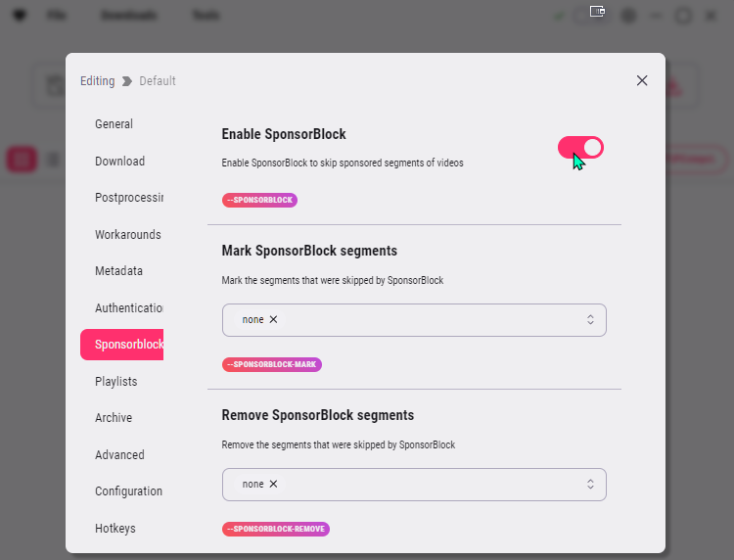
Task: Click the Editing breadcrumb link
Action: 97,81
